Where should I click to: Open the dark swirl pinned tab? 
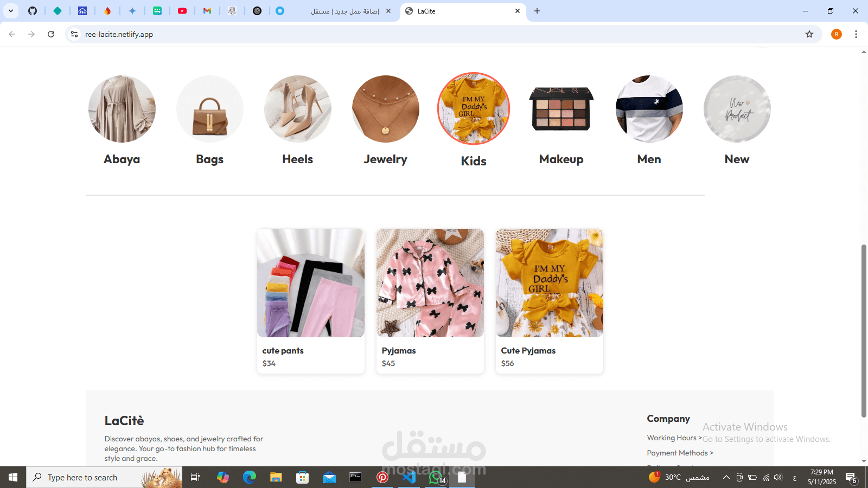(x=257, y=11)
